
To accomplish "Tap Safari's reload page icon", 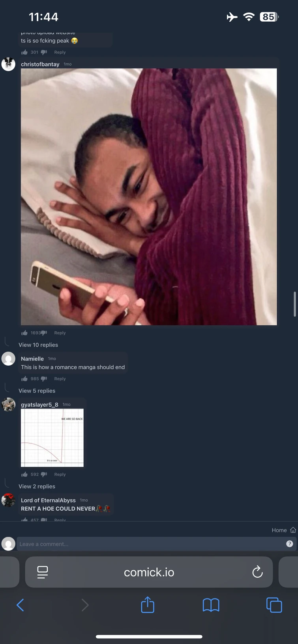I will pyautogui.click(x=257, y=572).
